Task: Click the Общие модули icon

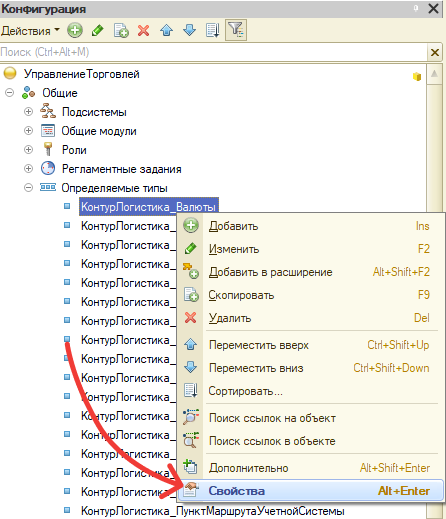Action: click(48, 130)
